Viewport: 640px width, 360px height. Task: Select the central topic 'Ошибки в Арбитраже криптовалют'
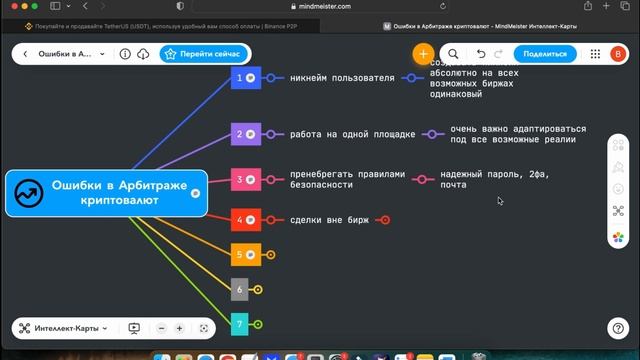(106, 193)
